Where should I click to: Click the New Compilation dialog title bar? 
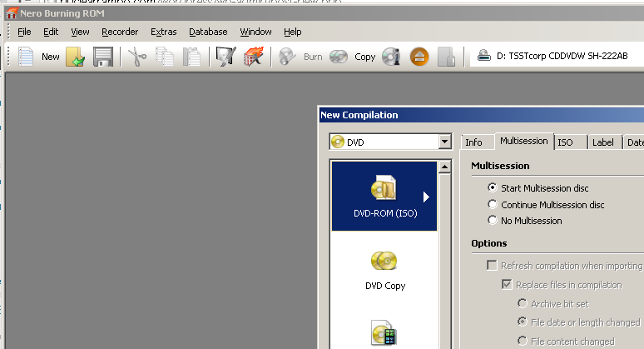coord(481,115)
